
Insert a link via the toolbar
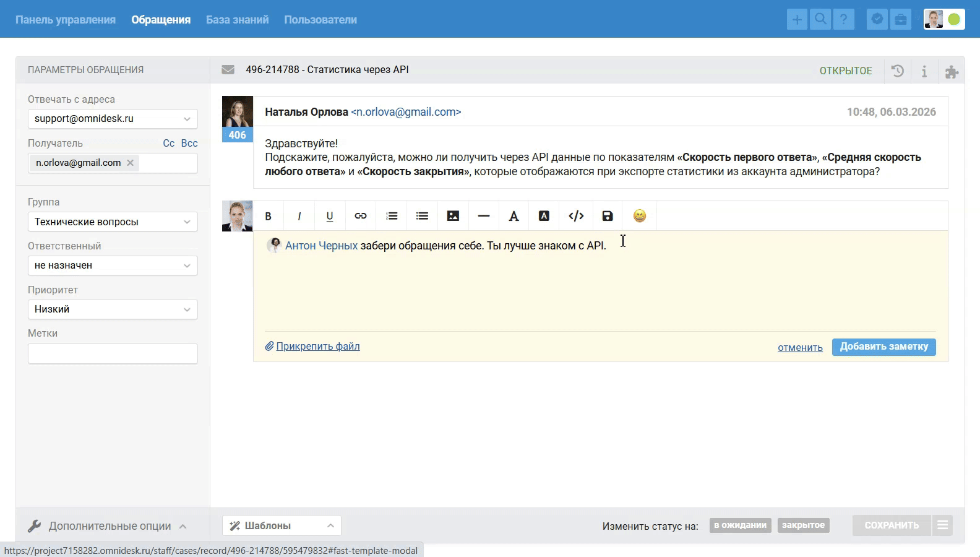(361, 216)
